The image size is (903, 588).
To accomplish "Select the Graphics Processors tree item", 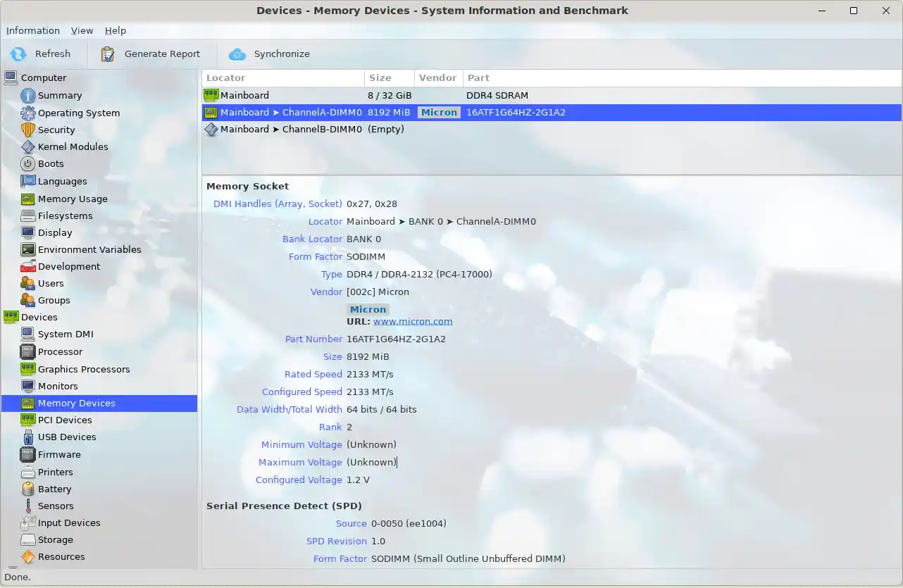I will pos(84,369).
